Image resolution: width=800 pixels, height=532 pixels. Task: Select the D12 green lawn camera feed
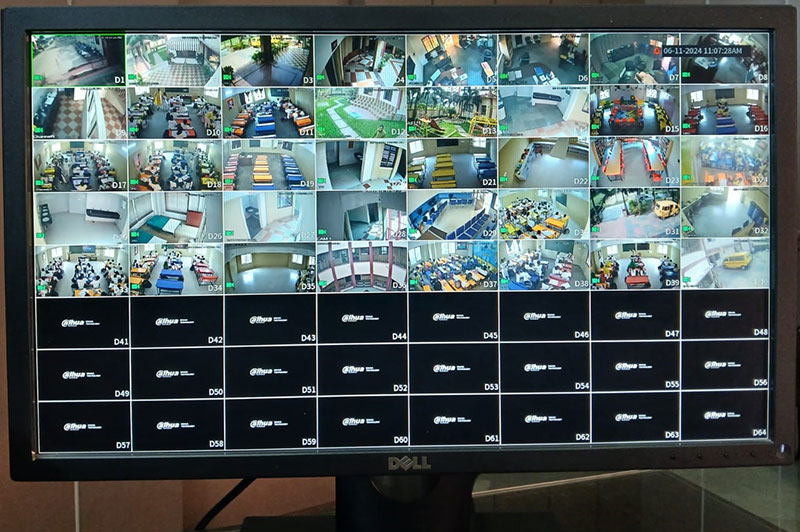(x=360, y=111)
